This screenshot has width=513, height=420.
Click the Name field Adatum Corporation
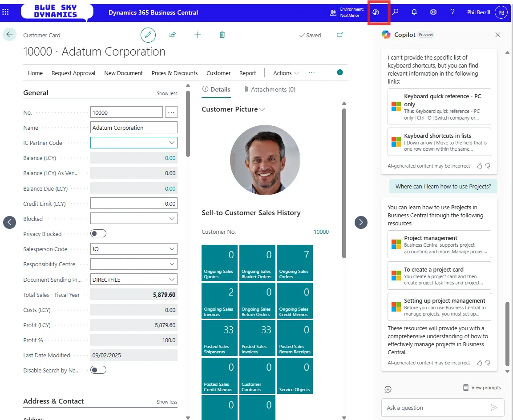(134, 128)
